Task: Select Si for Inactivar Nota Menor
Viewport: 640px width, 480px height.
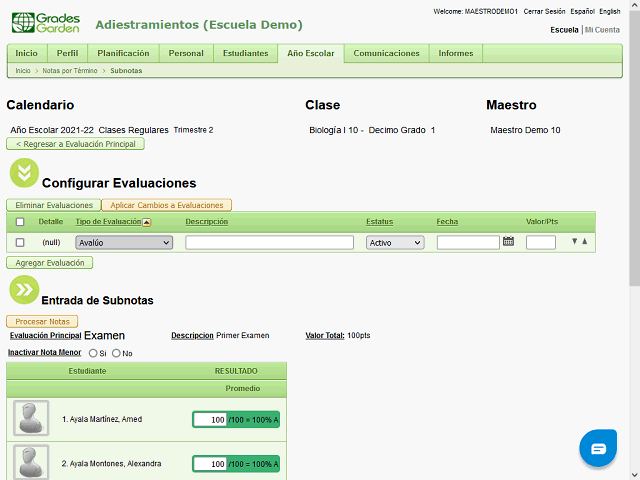Action: click(x=93, y=353)
